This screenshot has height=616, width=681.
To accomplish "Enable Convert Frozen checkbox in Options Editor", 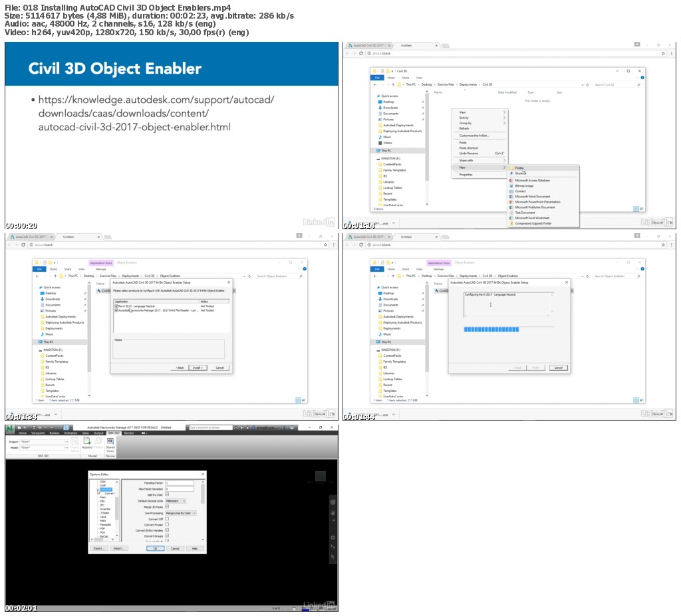I will click(167, 525).
